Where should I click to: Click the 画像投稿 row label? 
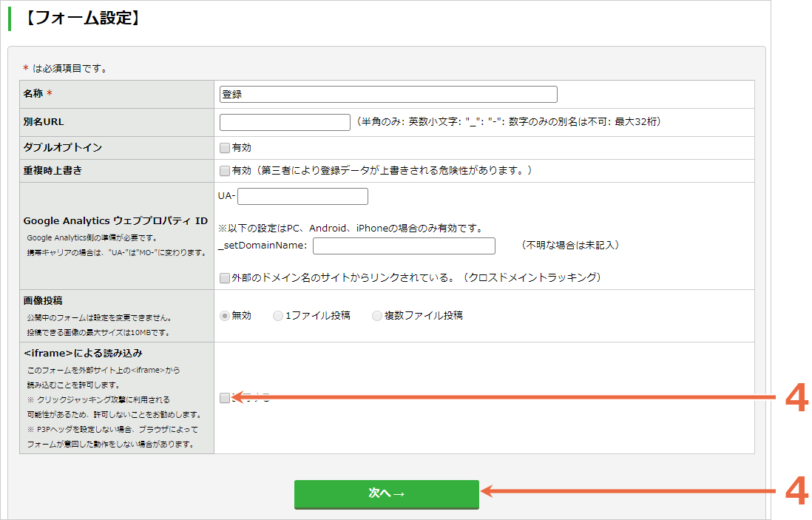(x=43, y=300)
